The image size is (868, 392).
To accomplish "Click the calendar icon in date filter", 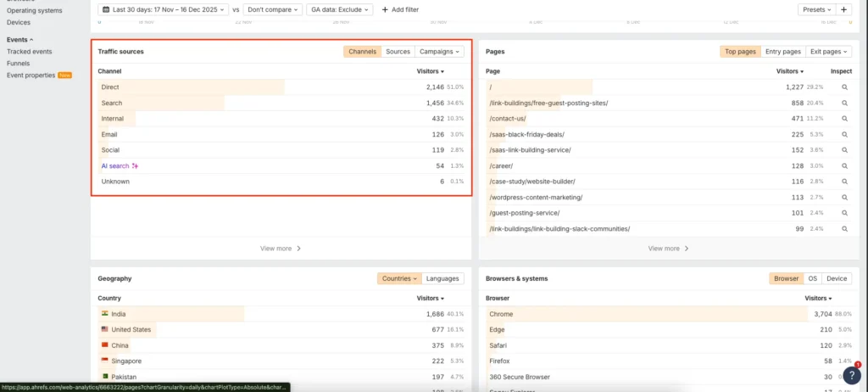I will point(106,9).
